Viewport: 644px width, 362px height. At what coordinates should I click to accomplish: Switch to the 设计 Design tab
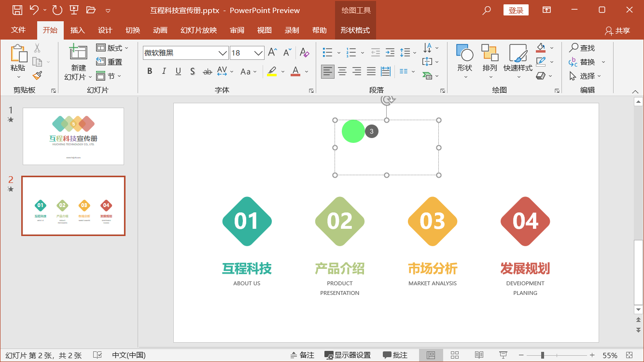[105, 30]
